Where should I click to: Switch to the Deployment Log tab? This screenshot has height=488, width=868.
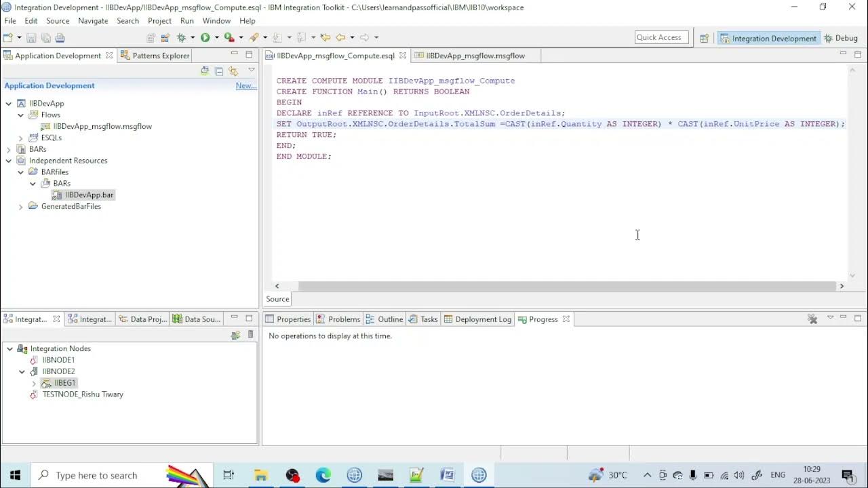pos(477,319)
